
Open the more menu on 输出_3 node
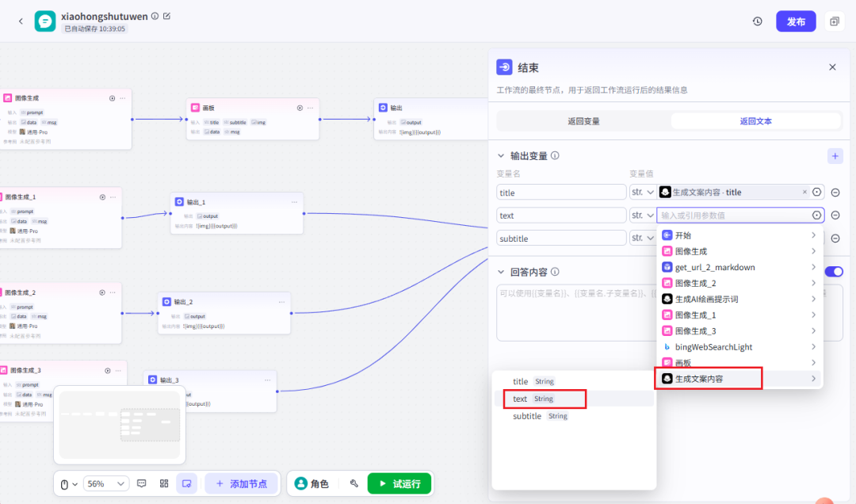(x=268, y=380)
